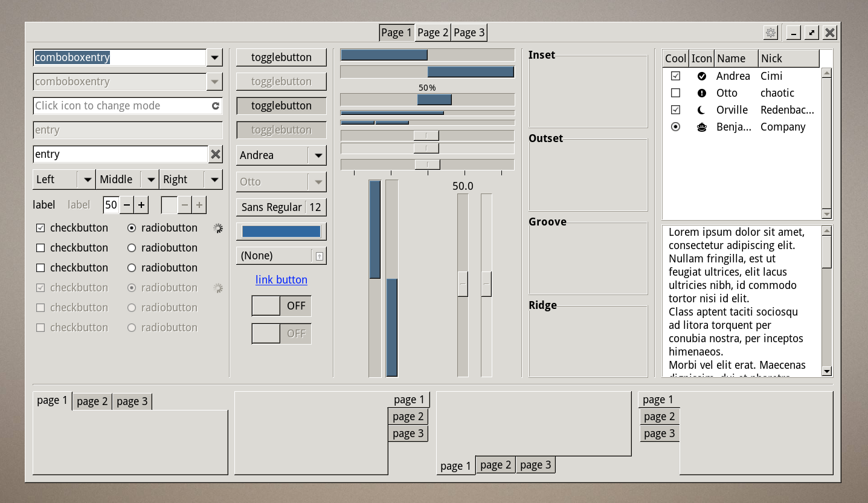Click the vertical scale labeled 50.0
The image size is (868, 503).
(463, 285)
